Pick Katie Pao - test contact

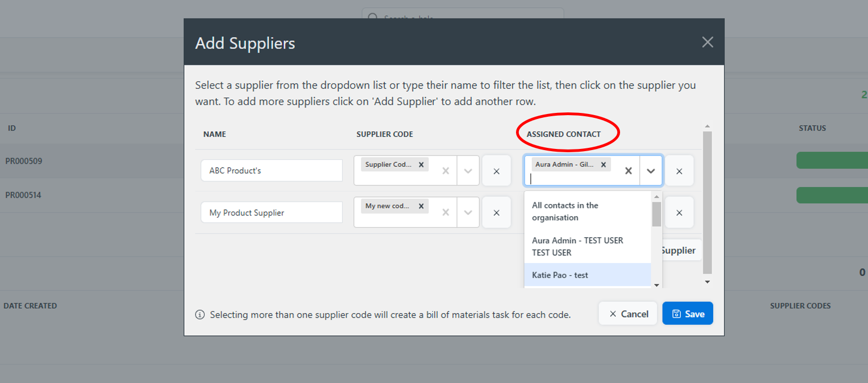pos(587,275)
